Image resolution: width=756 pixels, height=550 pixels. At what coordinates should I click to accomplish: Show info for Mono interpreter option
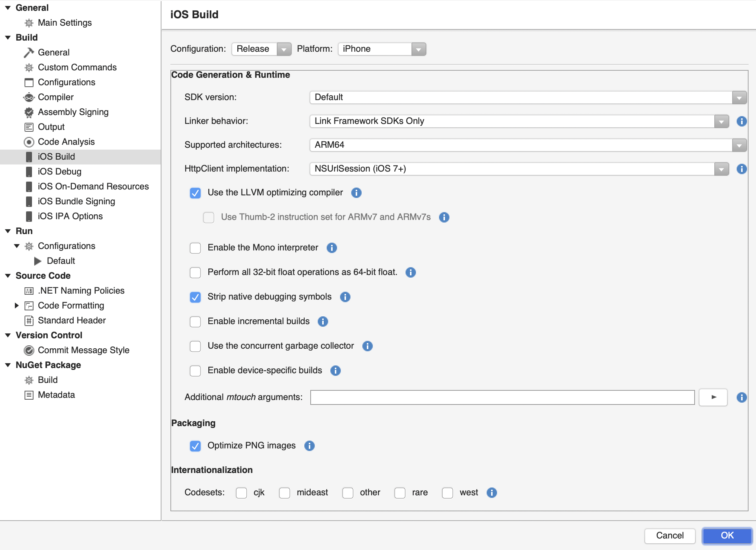tap(331, 248)
